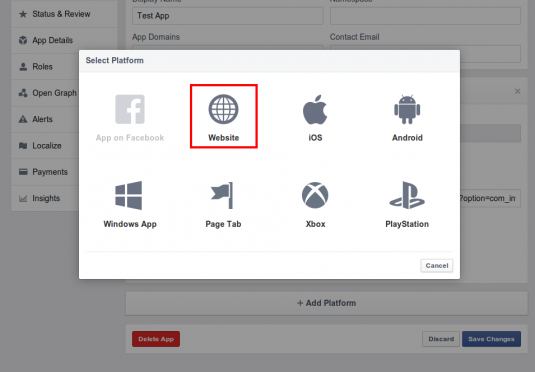Click the greyed App on Facebook icon
Screen dimensions: 535x372
[x=130, y=109]
